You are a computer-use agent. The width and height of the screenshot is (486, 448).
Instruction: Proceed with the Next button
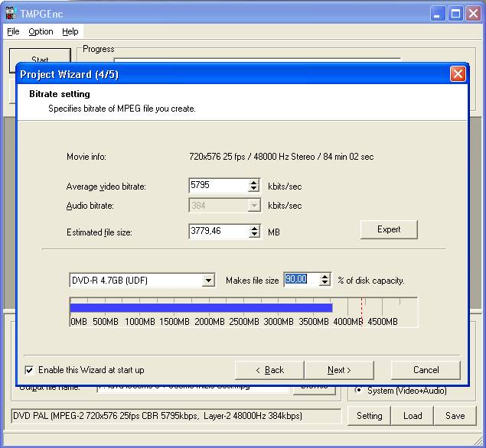pyautogui.click(x=339, y=370)
